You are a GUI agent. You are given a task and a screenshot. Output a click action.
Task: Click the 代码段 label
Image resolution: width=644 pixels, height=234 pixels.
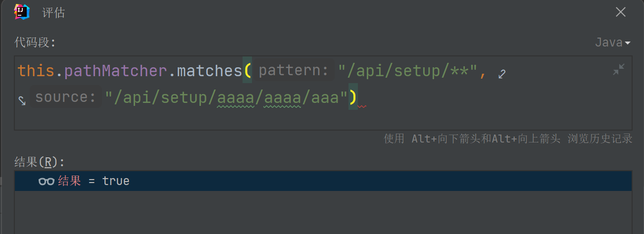[35, 43]
